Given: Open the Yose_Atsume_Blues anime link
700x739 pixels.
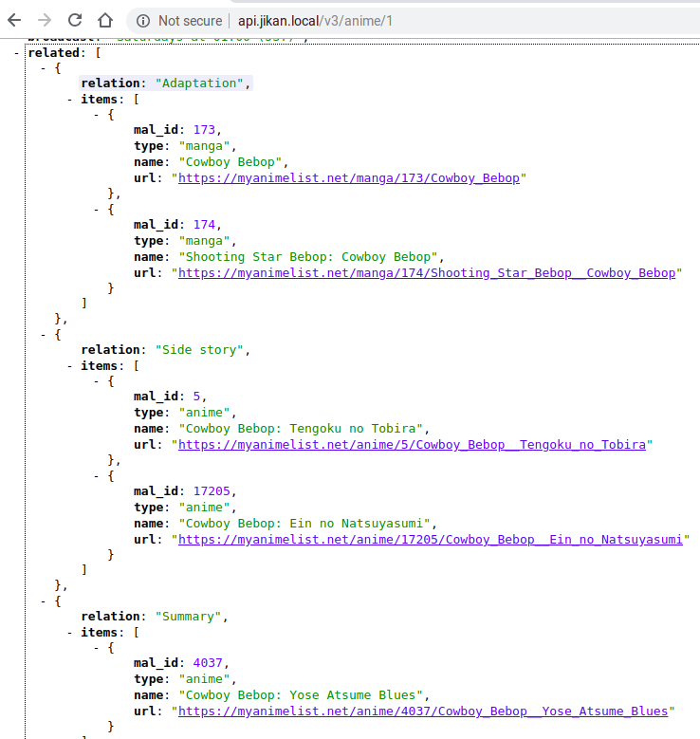Looking at the screenshot, I should pyautogui.click(x=423, y=711).
